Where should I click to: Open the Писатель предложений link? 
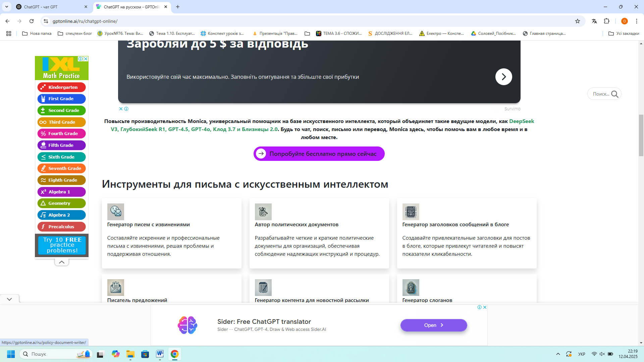[137, 300]
